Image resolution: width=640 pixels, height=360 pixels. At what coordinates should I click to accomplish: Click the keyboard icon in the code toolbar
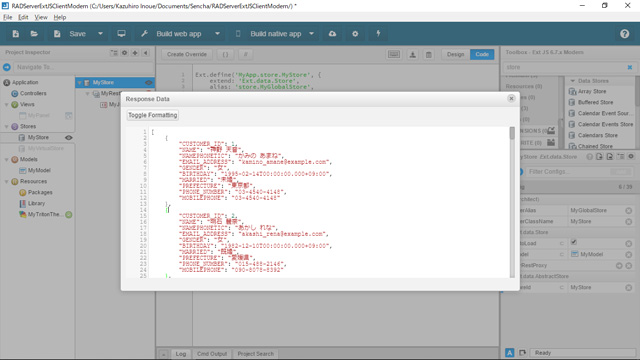click(394, 54)
